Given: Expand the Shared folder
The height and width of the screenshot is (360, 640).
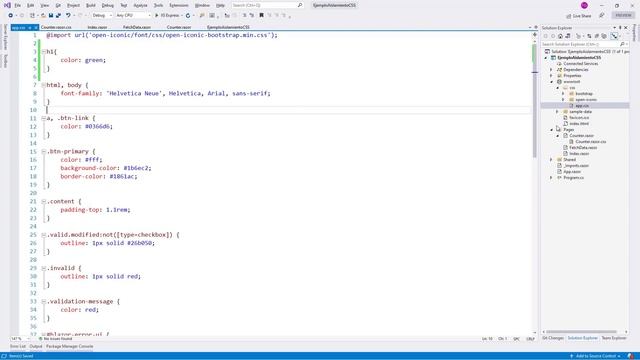Looking at the screenshot, I should coord(551,160).
